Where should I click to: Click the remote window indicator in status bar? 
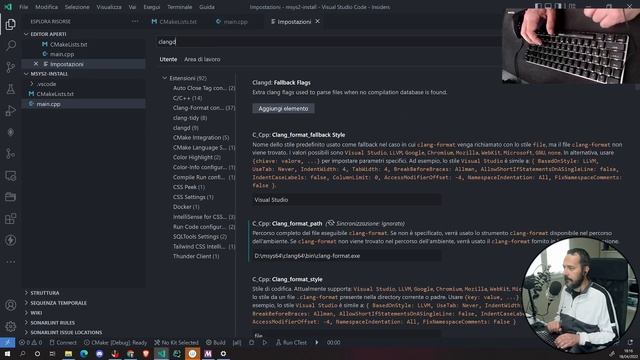[x=7, y=342]
